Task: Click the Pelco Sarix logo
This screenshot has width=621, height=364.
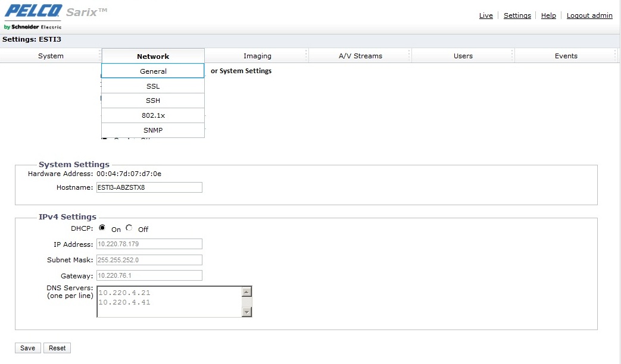Action: pos(55,16)
